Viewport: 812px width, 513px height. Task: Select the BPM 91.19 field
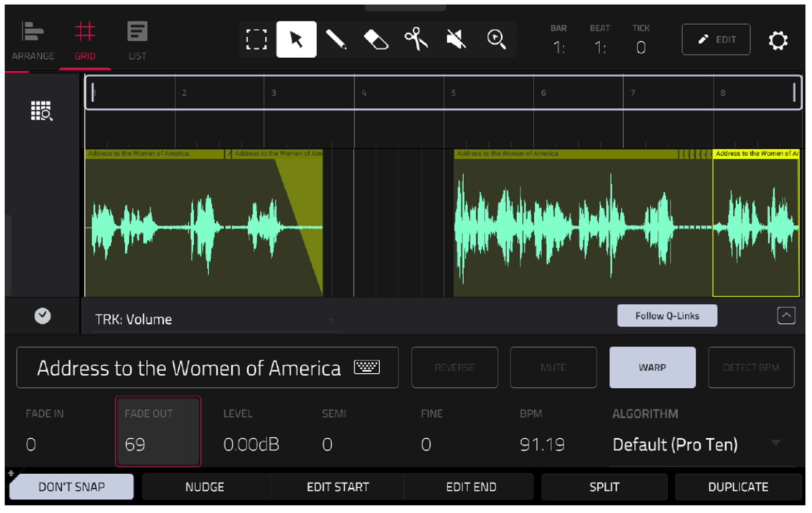554,432
